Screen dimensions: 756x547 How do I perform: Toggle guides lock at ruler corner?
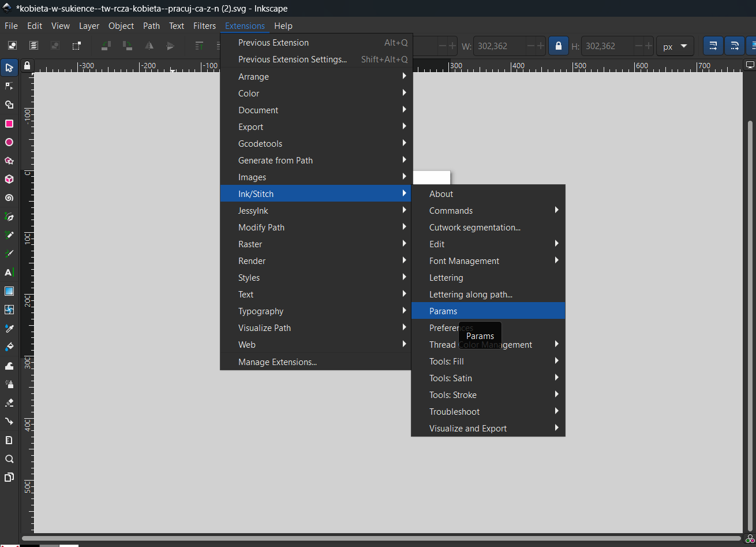[27, 65]
